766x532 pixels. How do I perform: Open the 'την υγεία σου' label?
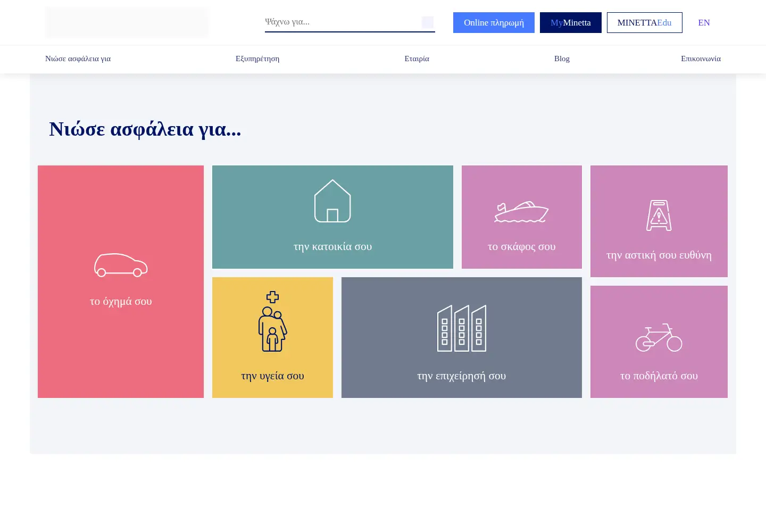coord(272,376)
